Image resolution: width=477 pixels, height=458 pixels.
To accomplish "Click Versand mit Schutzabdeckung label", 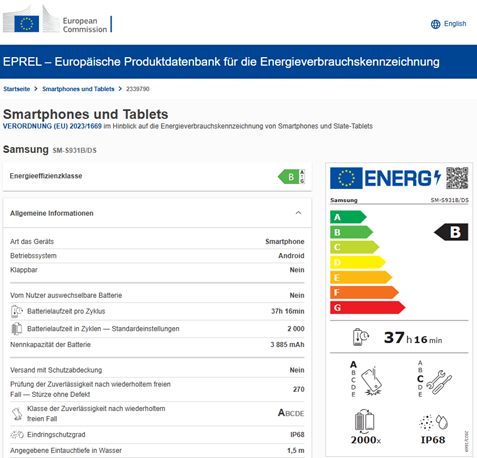I will click(56, 370).
